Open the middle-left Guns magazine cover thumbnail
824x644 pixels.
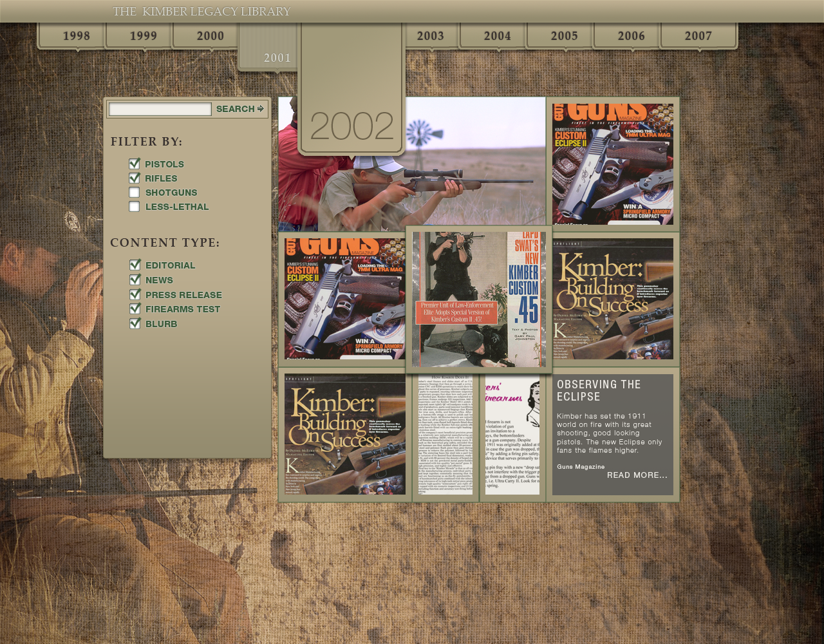tap(345, 299)
